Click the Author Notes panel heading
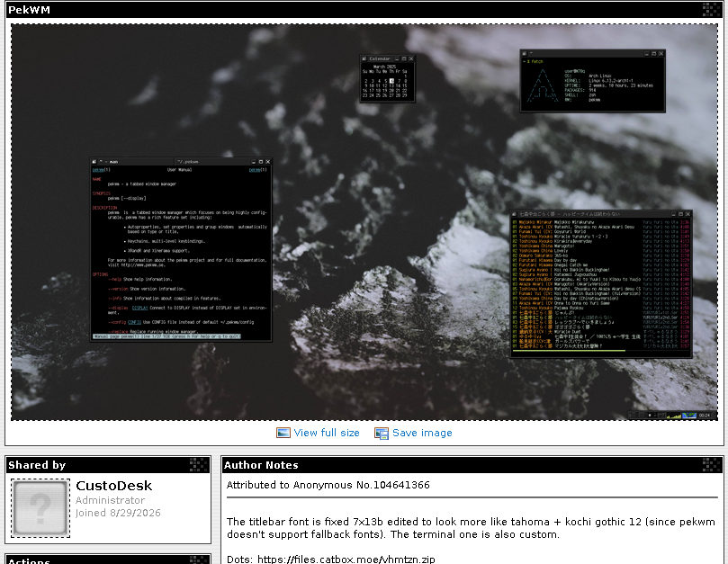 tap(261, 465)
